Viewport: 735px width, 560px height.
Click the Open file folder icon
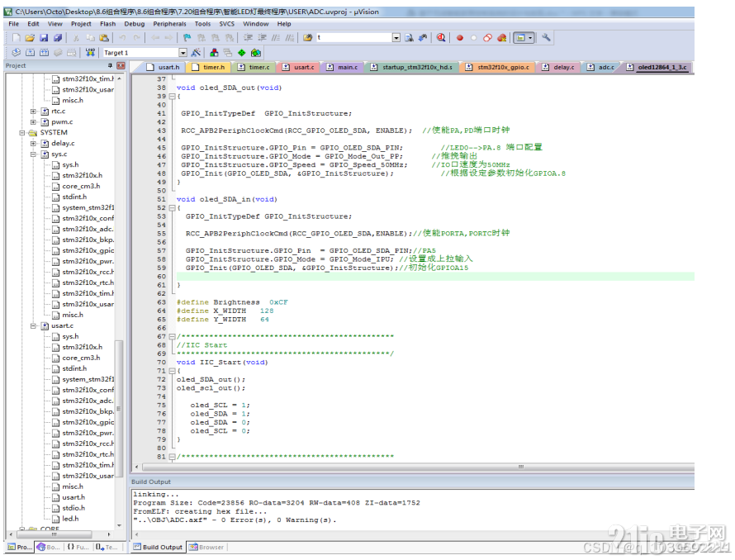(x=30, y=37)
